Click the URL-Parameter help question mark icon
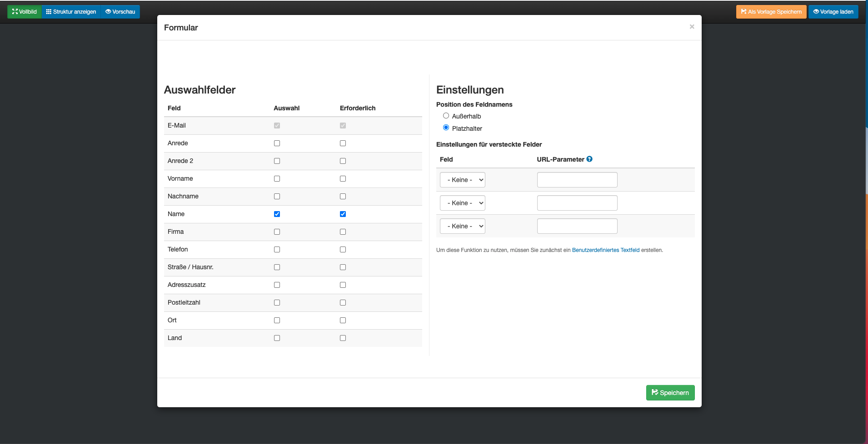The height and width of the screenshot is (444, 868). coord(589,159)
